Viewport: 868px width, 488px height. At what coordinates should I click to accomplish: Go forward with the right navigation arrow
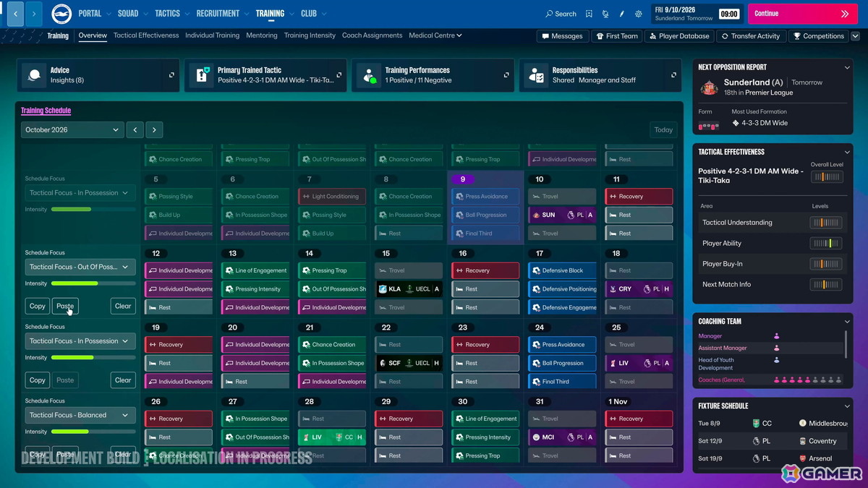34,14
